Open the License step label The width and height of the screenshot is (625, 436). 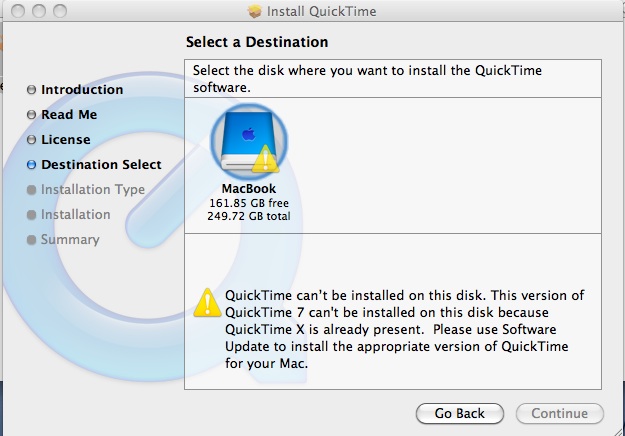tap(66, 140)
